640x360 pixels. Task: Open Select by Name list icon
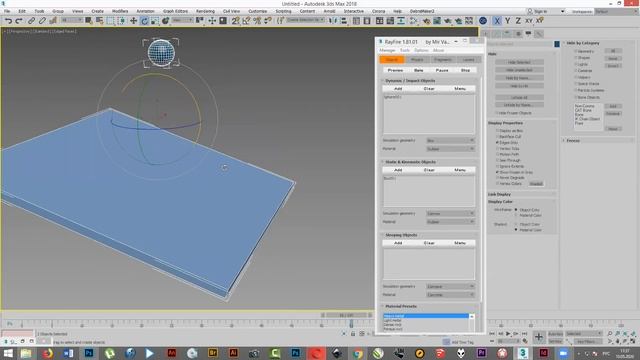(x=99, y=20)
